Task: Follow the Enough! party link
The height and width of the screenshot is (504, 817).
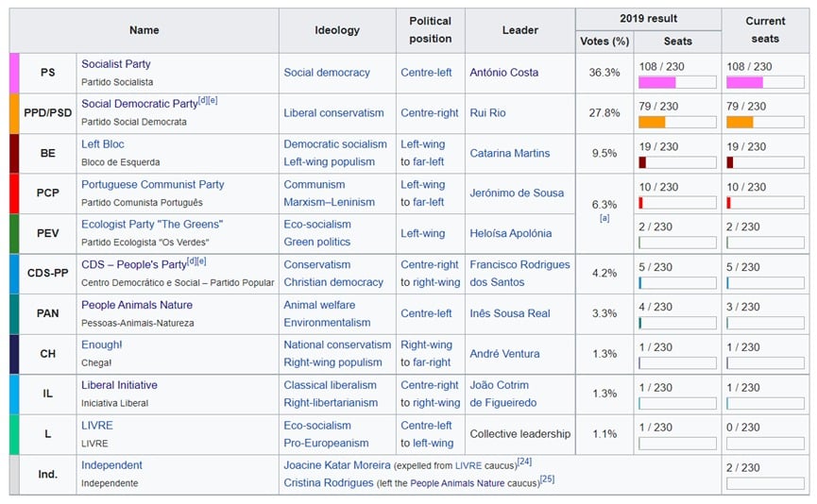Action: 102,344
